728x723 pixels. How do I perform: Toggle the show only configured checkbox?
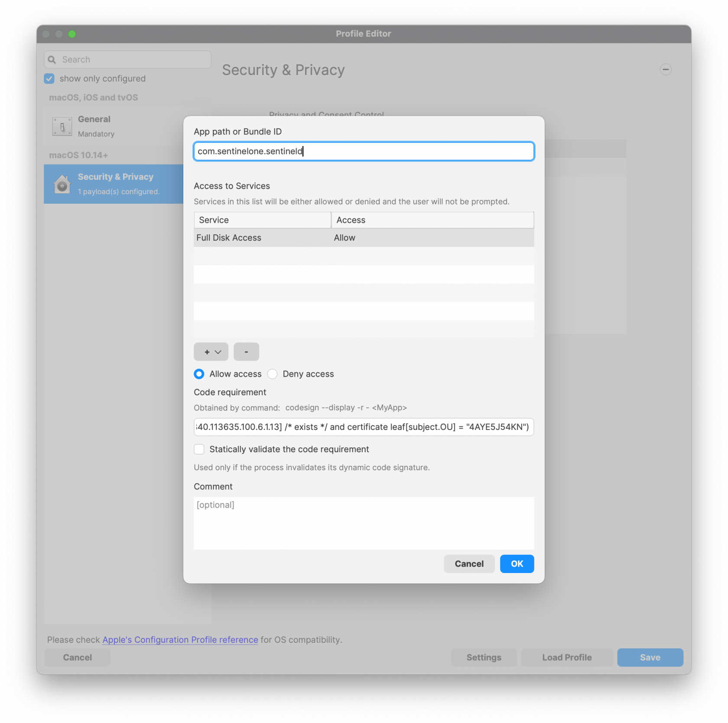pos(49,78)
